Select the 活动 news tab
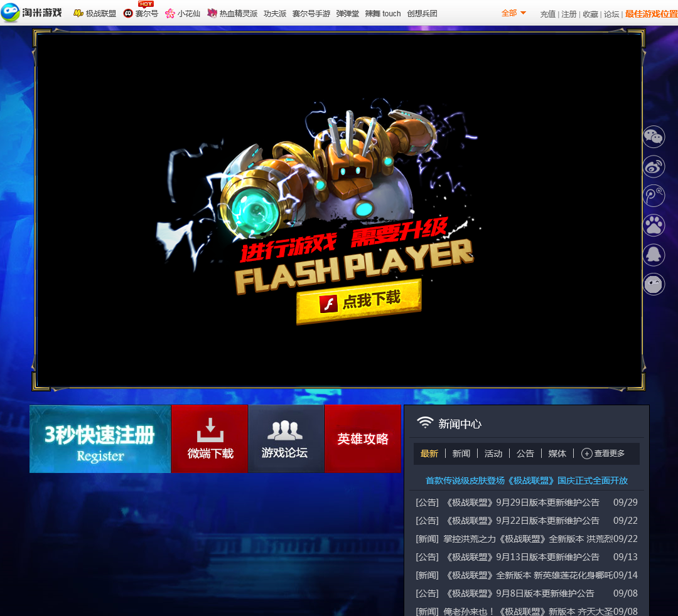The width and height of the screenshot is (678, 616). pos(493,454)
